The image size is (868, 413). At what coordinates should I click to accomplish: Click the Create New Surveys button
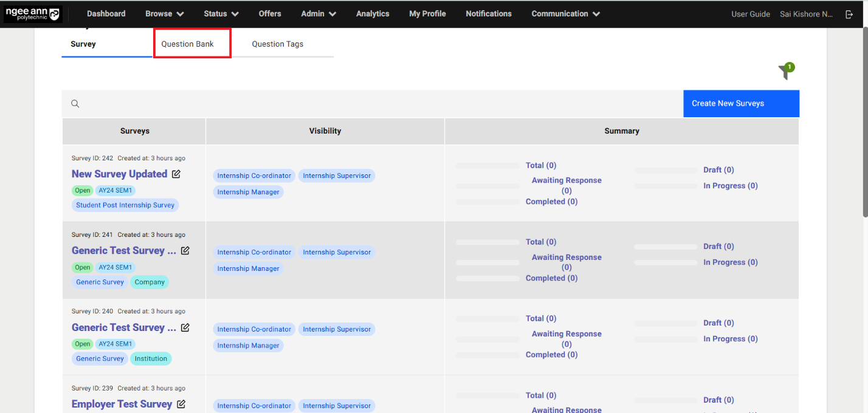[x=741, y=104]
